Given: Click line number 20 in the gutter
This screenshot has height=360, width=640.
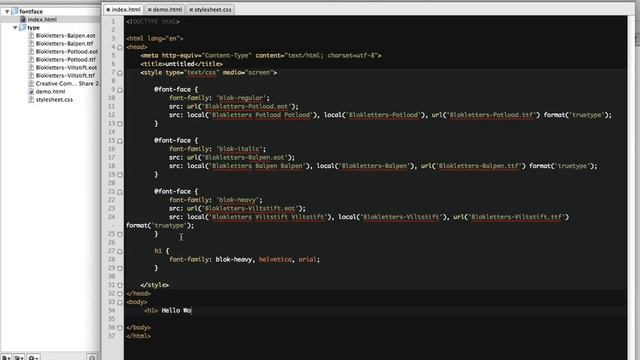Looking at the screenshot, I should click(x=112, y=183).
